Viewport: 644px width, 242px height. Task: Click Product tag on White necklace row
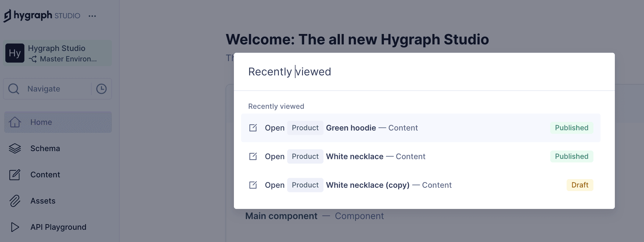pyautogui.click(x=305, y=156)
